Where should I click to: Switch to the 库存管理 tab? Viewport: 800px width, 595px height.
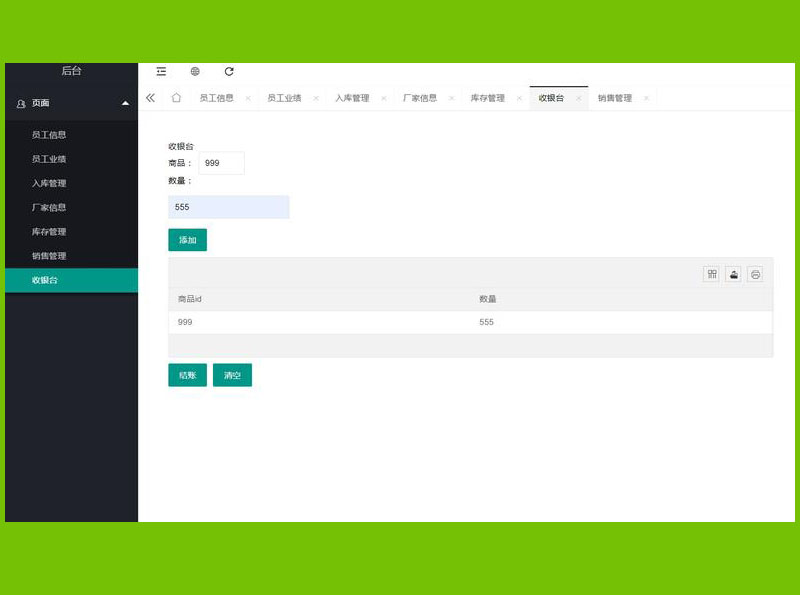click(488, 98)
